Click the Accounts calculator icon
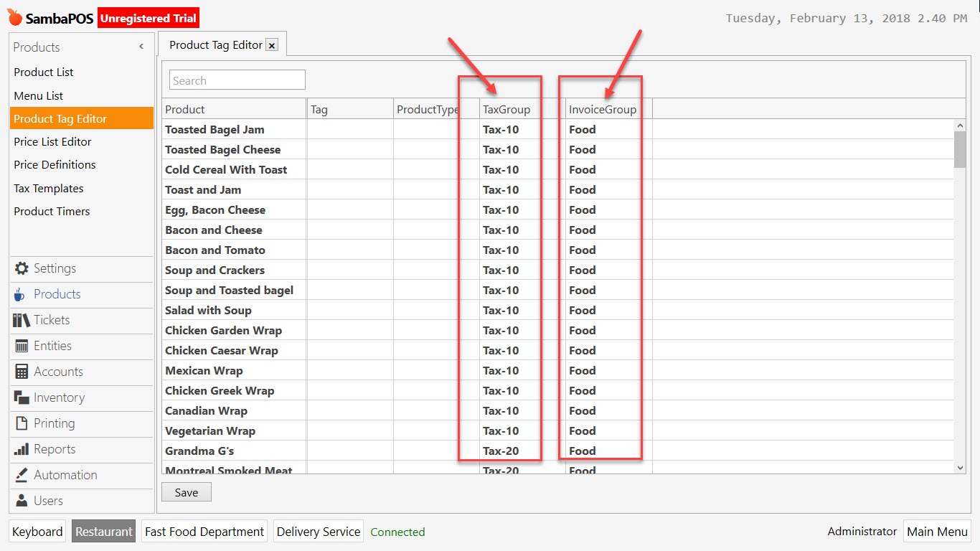Viewport: 980px width, 551px height. (22, 372)
